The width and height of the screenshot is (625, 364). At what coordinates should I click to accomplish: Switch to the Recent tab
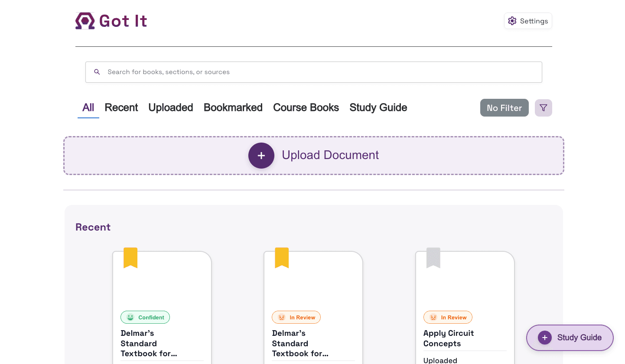(121, 107)
